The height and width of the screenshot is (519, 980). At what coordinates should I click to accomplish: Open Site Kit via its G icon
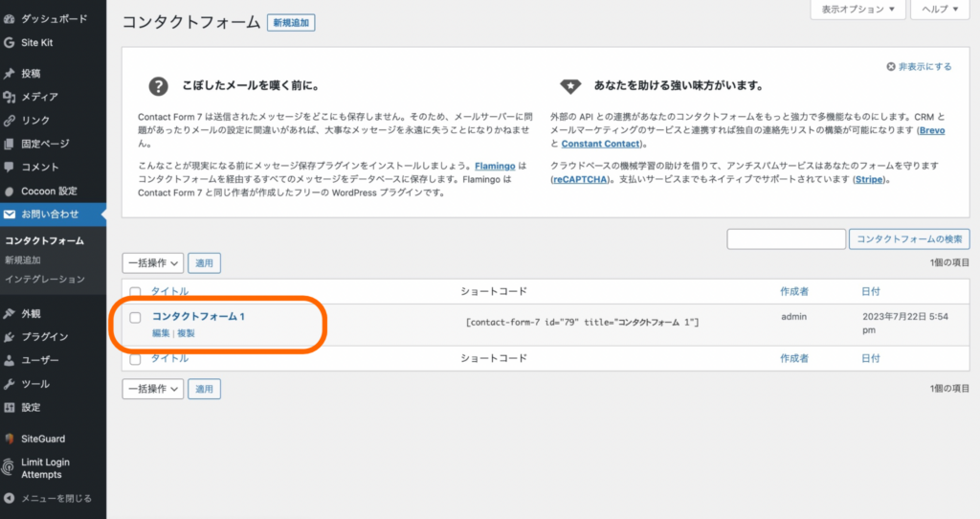pyautogui.click(x=10, y=42)
